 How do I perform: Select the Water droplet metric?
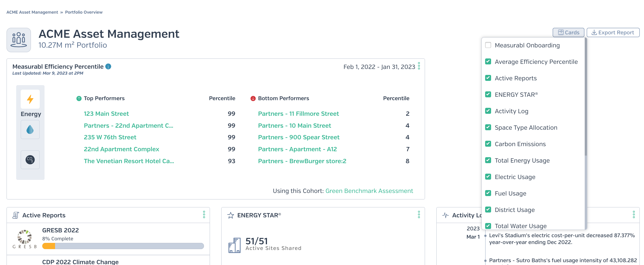coord(30,130)
